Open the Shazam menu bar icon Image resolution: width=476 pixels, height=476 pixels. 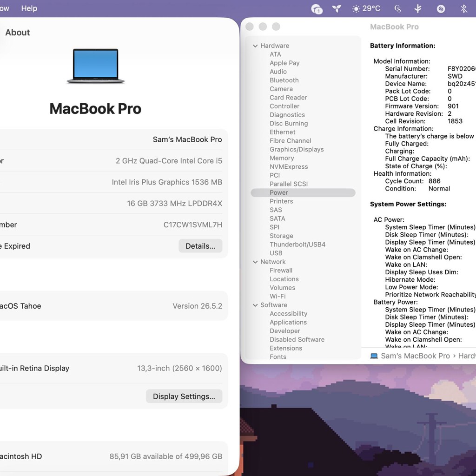tap(441, 9)
